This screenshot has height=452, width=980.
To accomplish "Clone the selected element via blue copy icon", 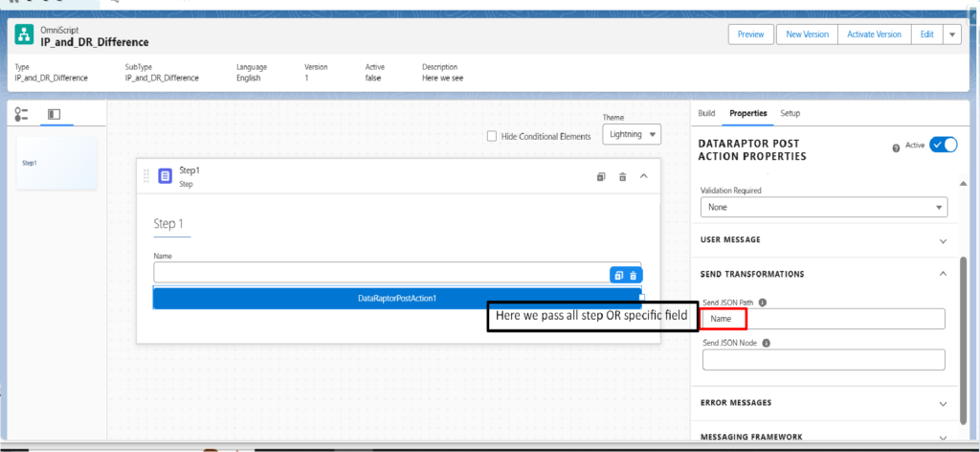I will [619, 275].
